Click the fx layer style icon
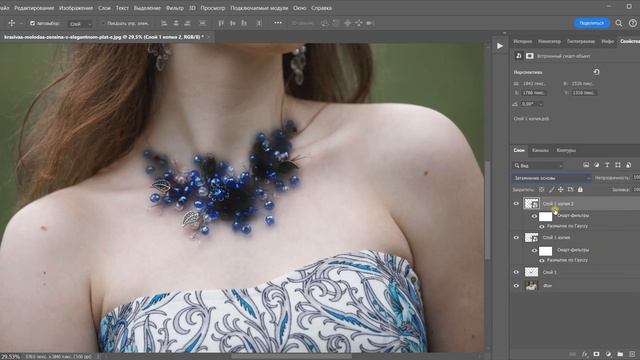 click(584, 354)
